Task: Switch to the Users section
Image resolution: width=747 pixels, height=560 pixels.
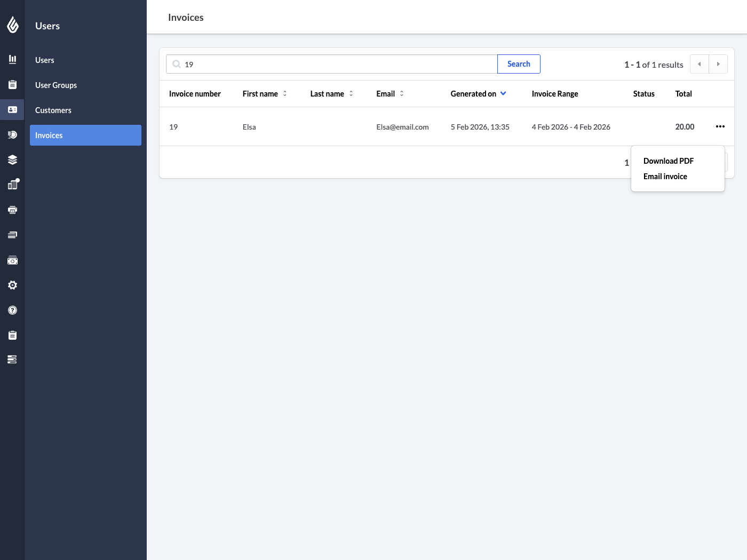Action: [x=44, y=60]
